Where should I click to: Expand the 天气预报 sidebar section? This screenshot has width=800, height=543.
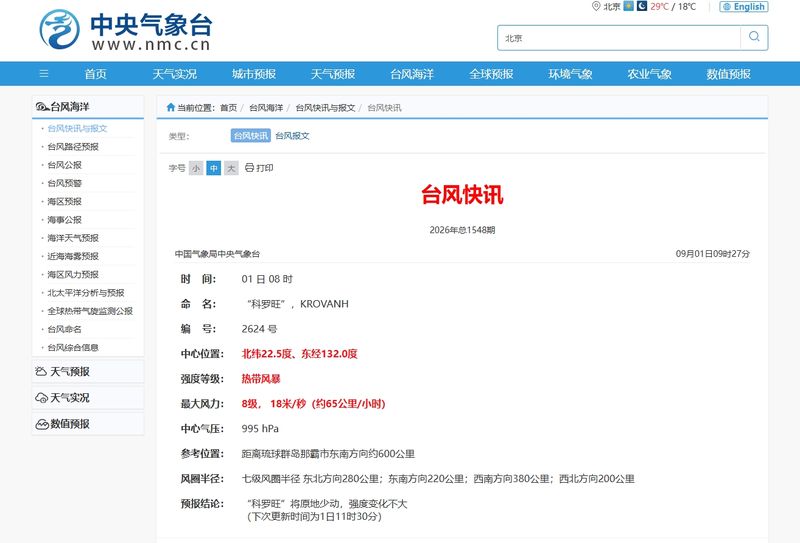(88, 372)
